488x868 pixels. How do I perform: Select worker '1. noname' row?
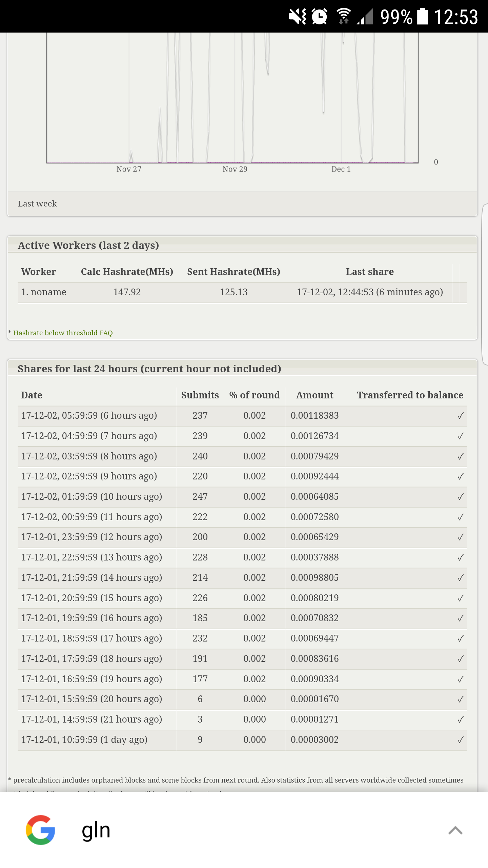pyautogui.click(x=242, y=292)
